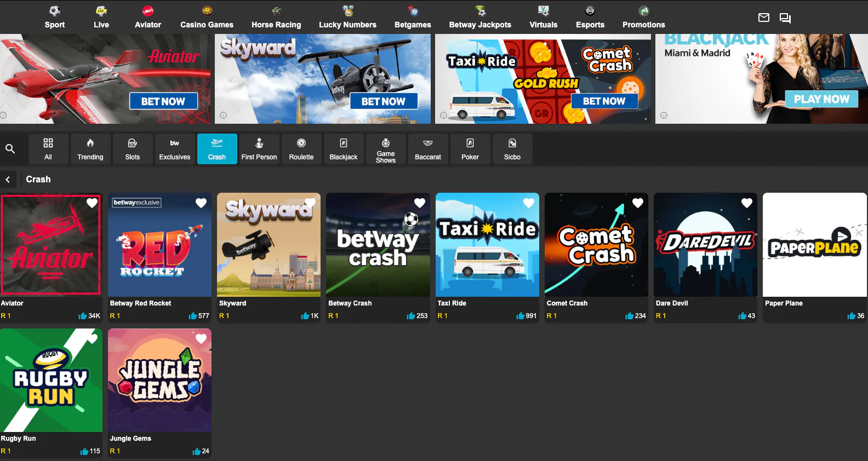868x461 pixels.
Task: Like Comet Crash using its thumbs-up icon
Action: coord(630,316)
